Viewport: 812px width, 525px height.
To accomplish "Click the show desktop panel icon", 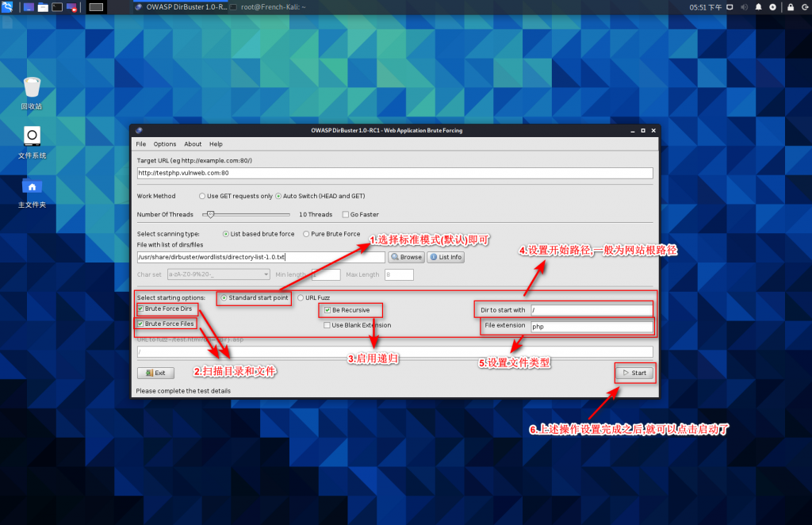I will (29, 7).
